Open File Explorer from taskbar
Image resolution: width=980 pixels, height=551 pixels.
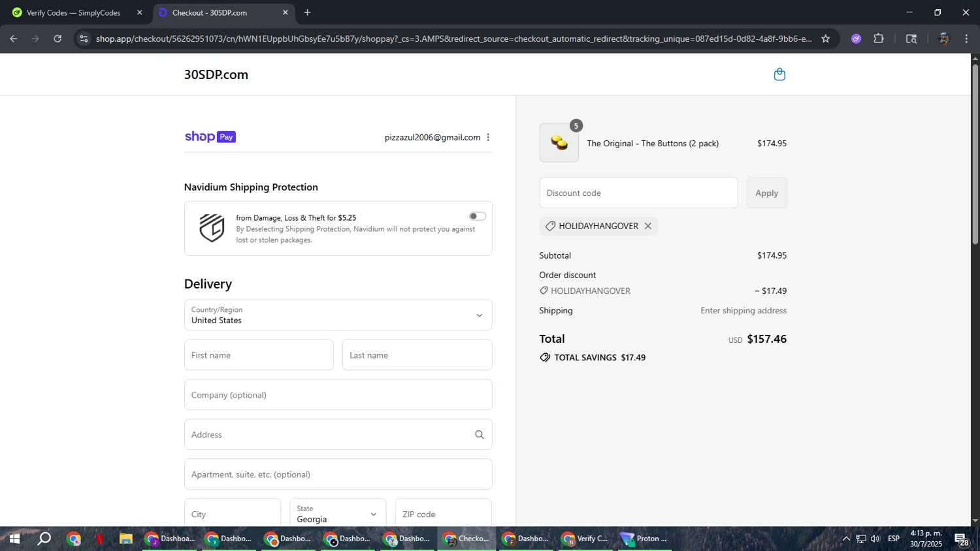tap(125, 539)
